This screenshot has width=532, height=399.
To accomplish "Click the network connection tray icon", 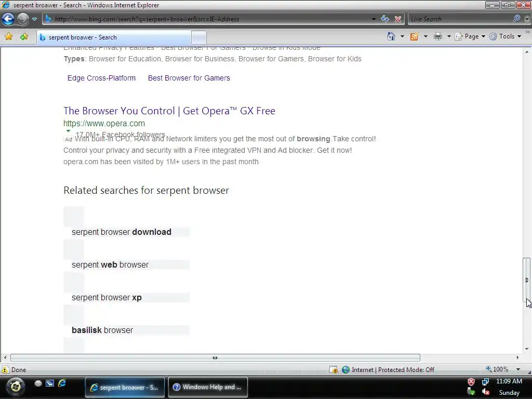I will pyautogui.click(x=486, y=382).
